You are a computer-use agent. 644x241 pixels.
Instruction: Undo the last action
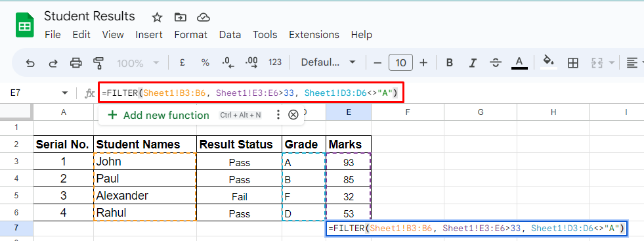[30, 63]
